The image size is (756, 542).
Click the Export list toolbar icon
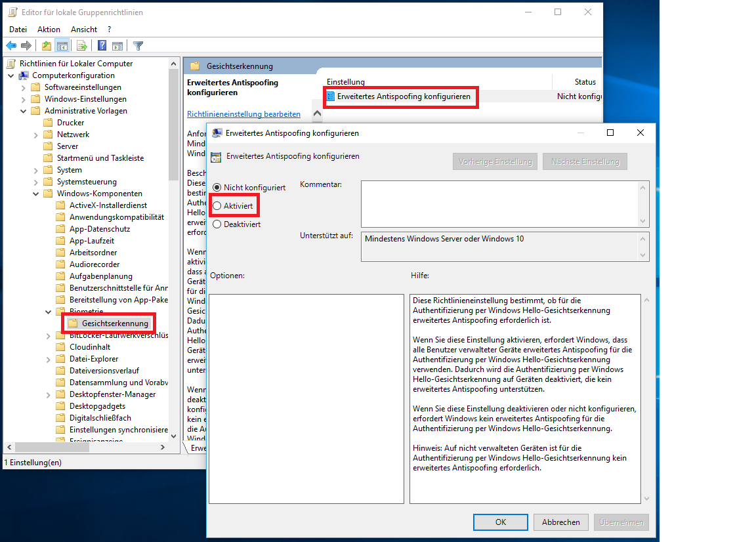click(82, 46)
